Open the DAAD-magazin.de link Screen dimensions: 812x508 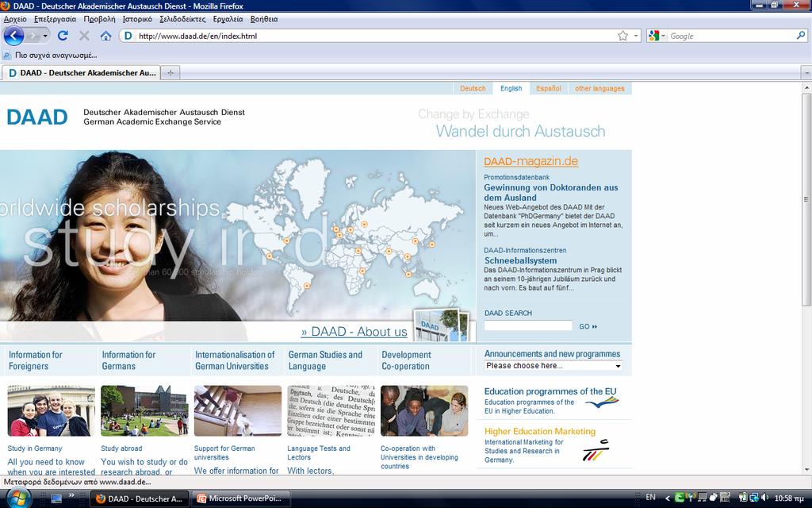coord(530,161)
